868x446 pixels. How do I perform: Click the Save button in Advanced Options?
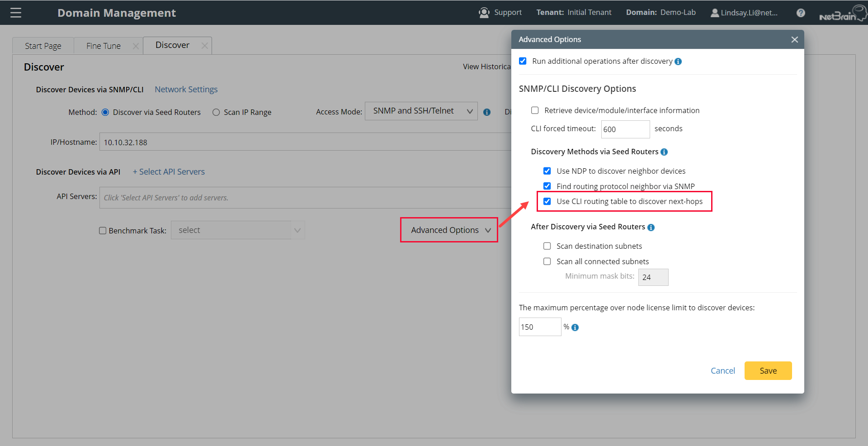(x=768, y=371)
